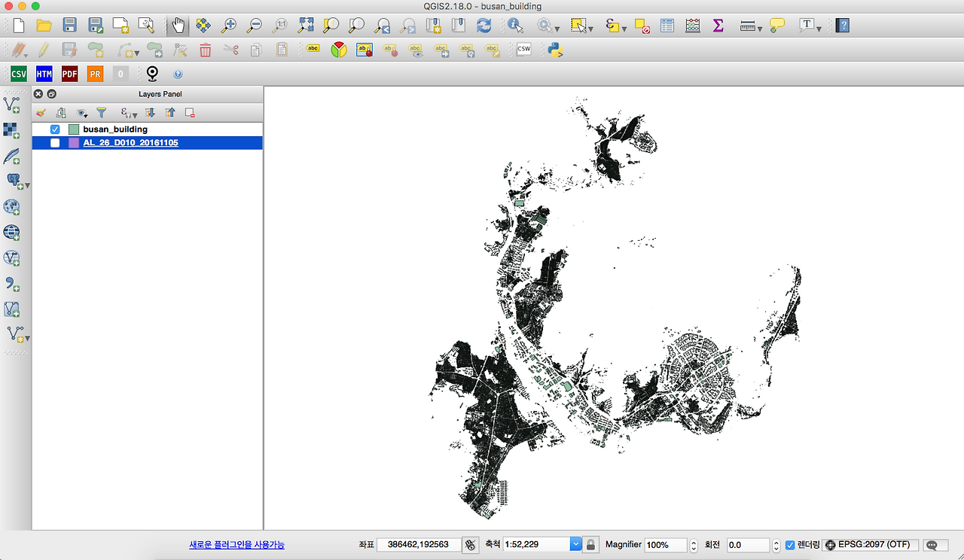Toggle the rendering checkbox in status bar
The width and height of the screenshot is (964, 560).
coord(790,545)
